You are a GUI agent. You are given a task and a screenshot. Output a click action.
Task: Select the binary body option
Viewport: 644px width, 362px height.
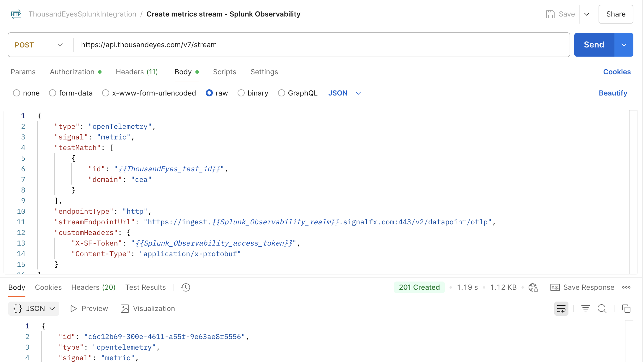coord(241,93)
